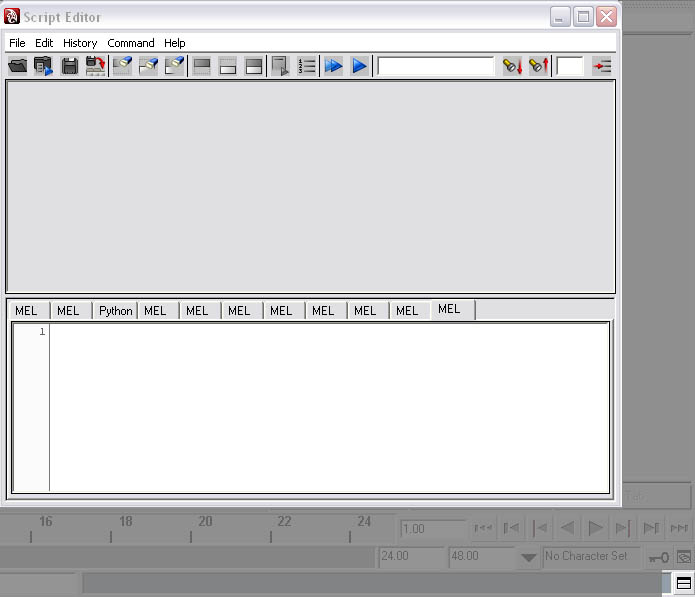Toggle line numbers display
Screen dimensions: 695x597
click(x=306, y=66)
